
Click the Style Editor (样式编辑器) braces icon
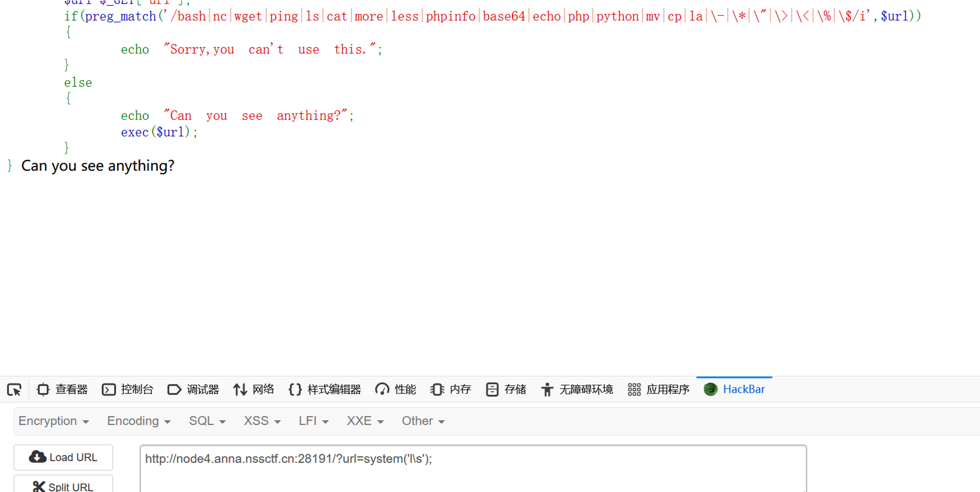point(295,389)
